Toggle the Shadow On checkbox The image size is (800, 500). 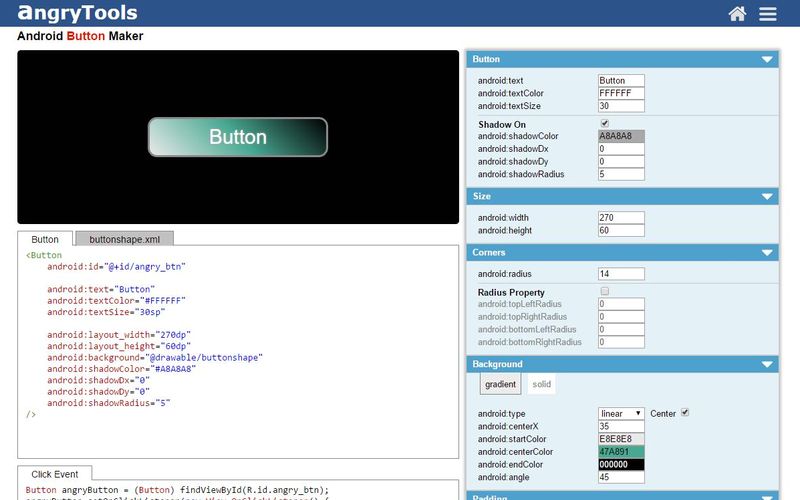point(605,123)
